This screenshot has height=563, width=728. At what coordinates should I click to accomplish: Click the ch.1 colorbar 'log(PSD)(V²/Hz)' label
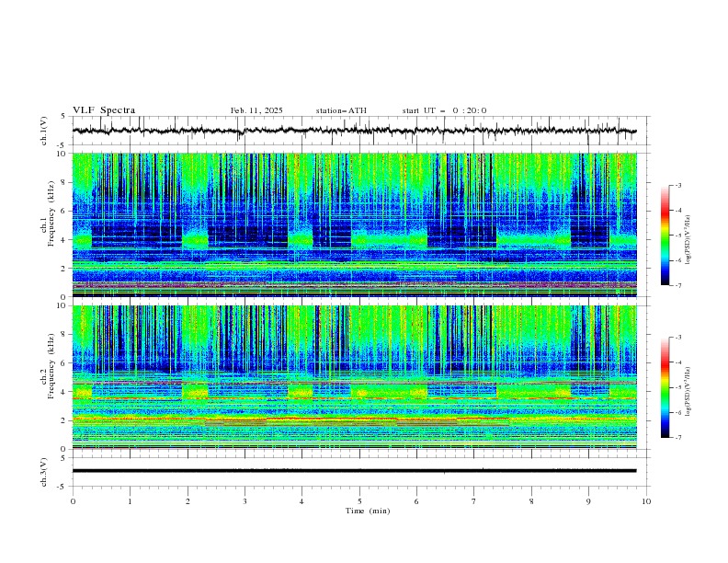tap(688, 240)
